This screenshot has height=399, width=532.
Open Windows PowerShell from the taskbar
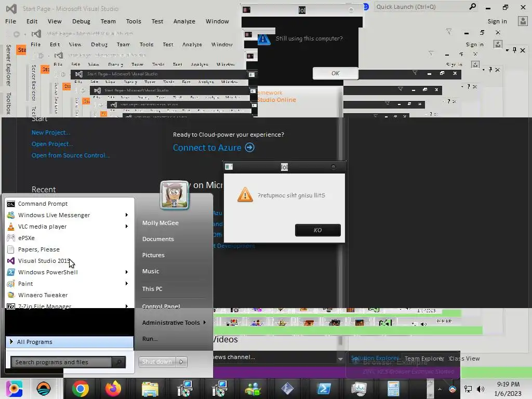point(324,389)
